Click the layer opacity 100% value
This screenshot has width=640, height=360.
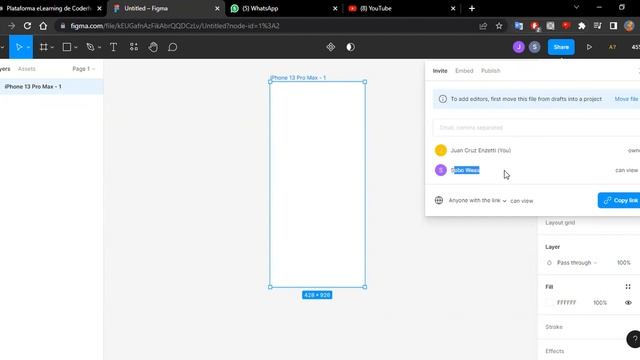click(624, 263)
